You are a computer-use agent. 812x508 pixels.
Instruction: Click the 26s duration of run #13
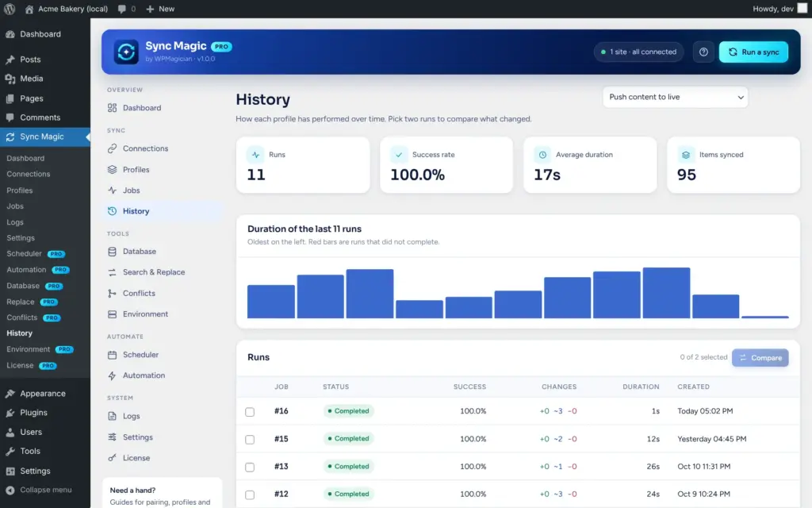point(653,467)
